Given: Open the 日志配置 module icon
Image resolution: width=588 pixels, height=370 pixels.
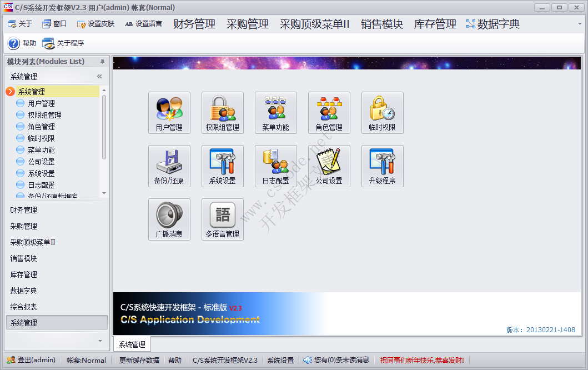Looking at the screenshot, I should pos(275,166).
